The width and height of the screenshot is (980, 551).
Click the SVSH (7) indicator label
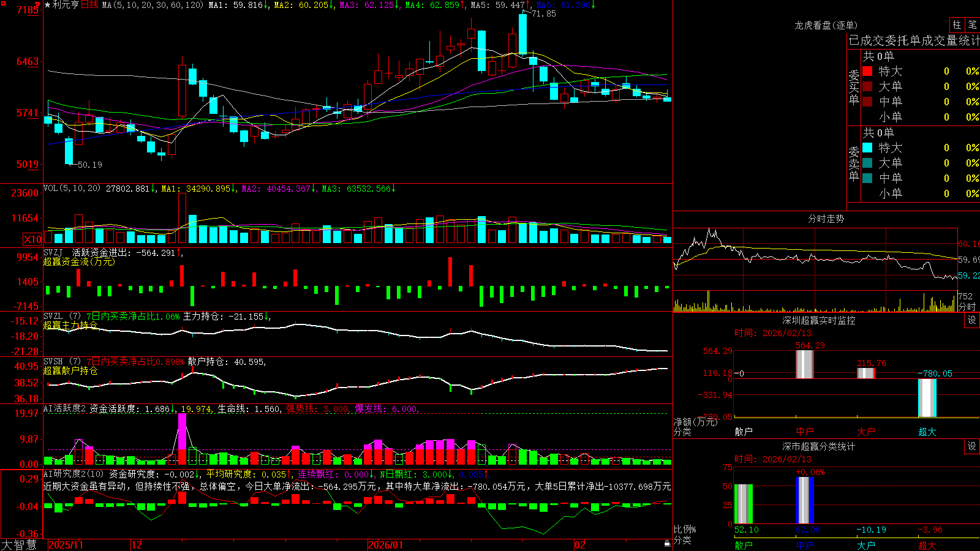point(62,362)
